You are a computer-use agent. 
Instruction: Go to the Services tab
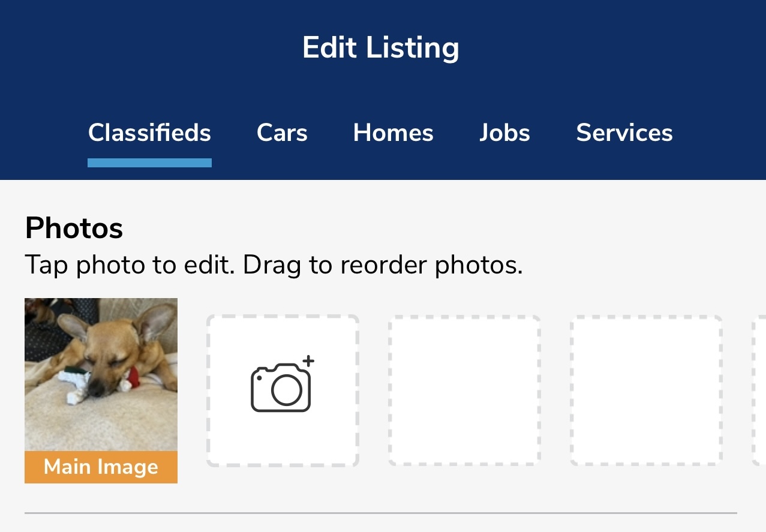pyautogui.click(x=624, y=133)
